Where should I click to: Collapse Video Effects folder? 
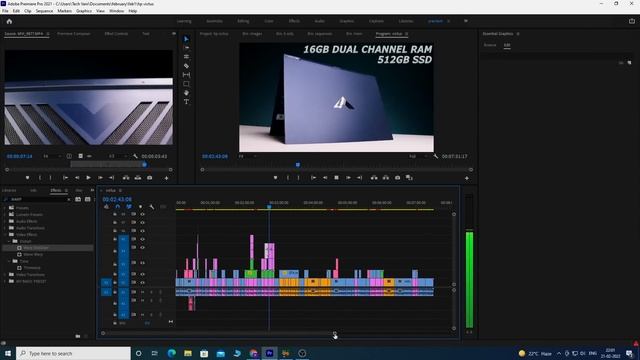(5, 235)
